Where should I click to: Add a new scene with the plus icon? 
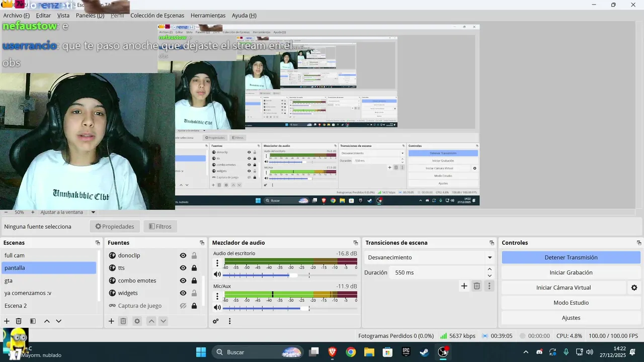(7, 321)
